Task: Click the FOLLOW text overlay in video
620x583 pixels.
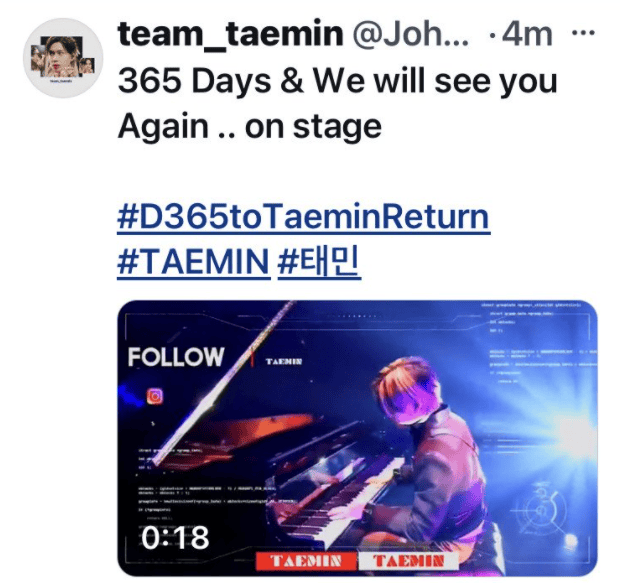Action: tap(176, 357)
